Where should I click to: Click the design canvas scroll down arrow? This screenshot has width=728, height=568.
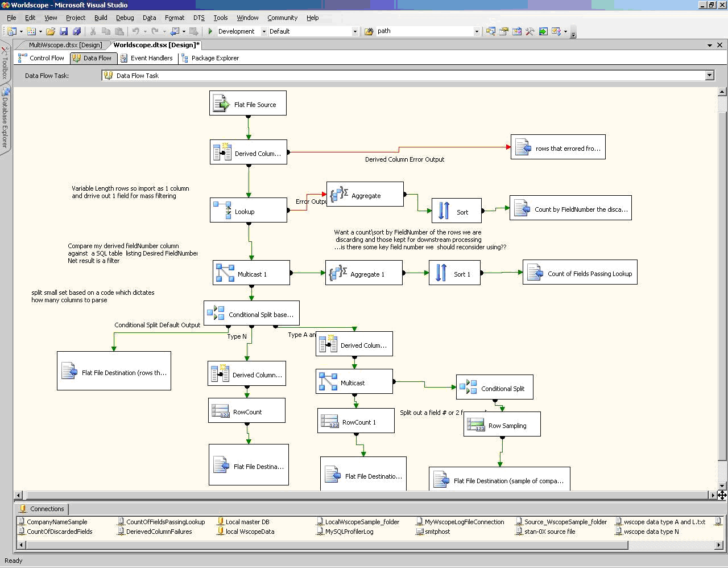[x=722, y=485]
